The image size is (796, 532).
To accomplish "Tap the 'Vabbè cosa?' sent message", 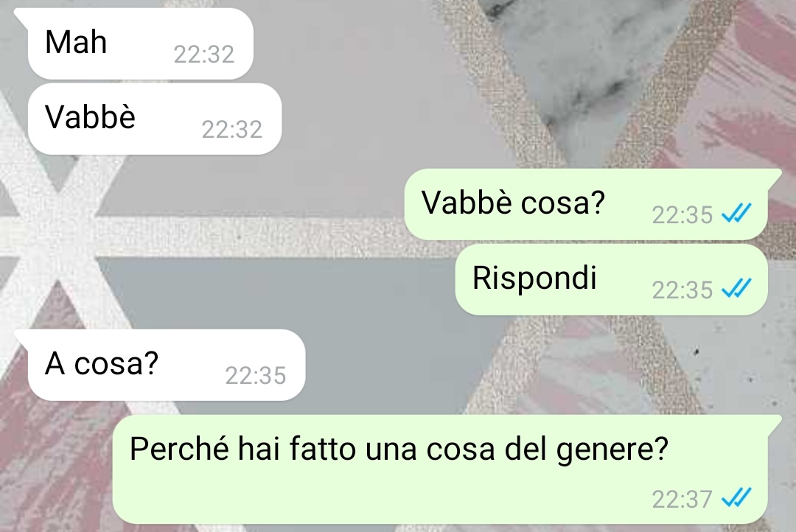I will (586, 204).
